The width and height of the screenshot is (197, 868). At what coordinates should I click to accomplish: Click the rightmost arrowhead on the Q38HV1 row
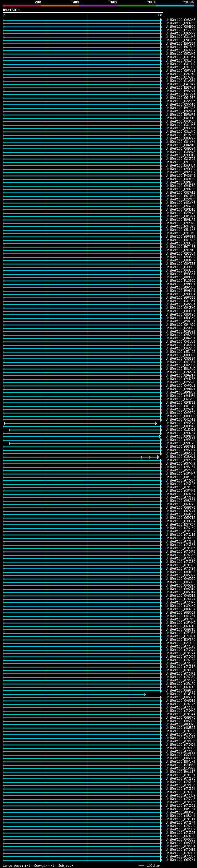[x=158, y=457]
